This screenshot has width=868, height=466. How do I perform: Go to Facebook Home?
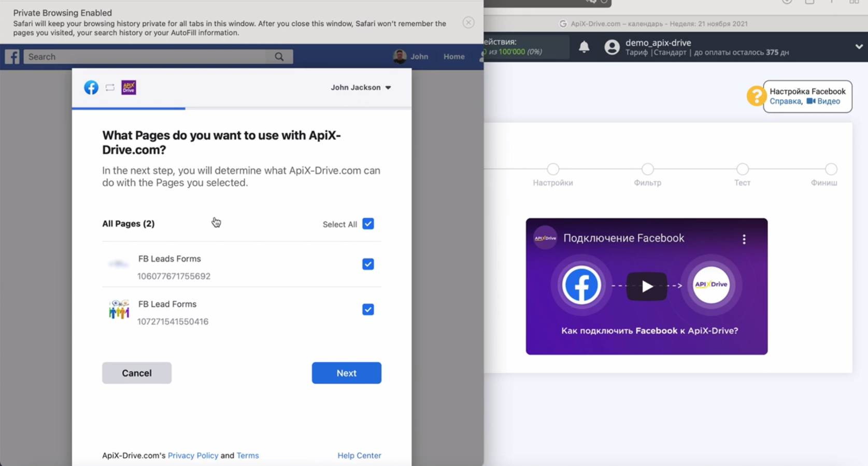(x=454, y=57)
